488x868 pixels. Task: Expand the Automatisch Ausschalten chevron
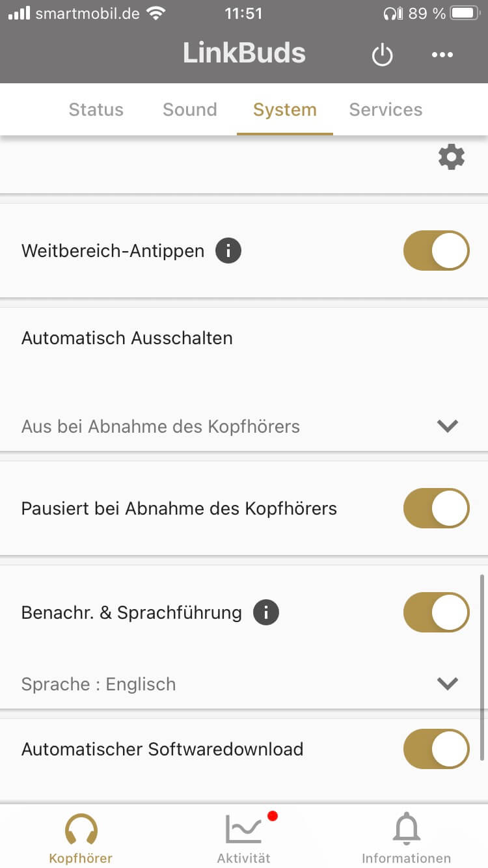point(448,426)
